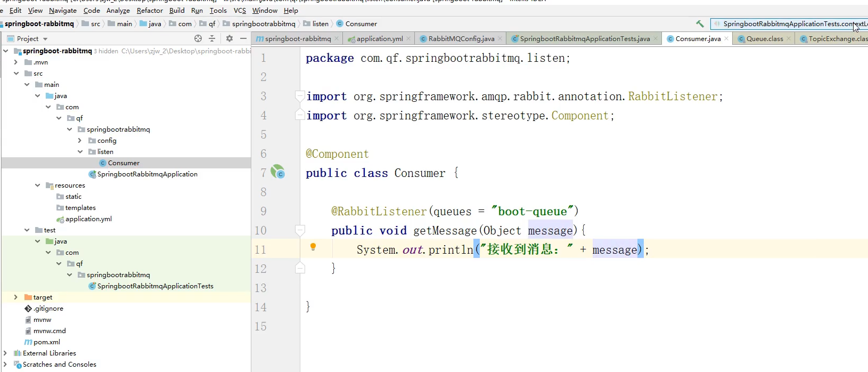Open Project panel settings gear
Viewport: 868px width, 372px height.
230,38
